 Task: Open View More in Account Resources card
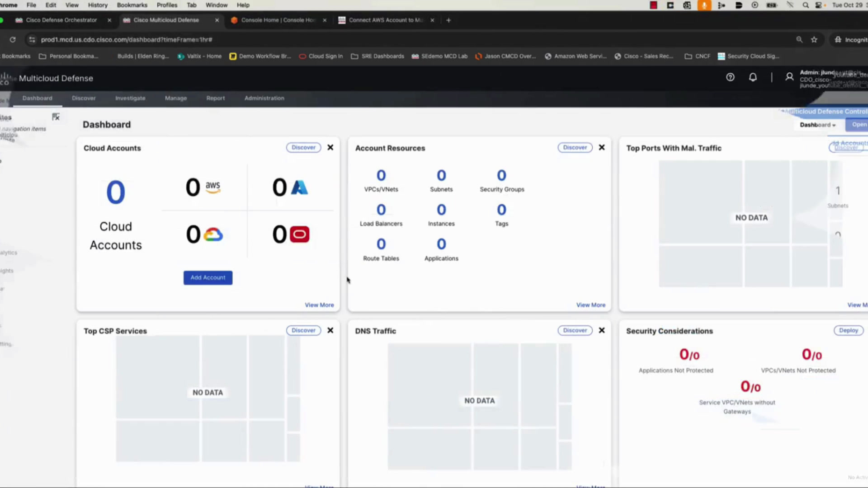590,305
